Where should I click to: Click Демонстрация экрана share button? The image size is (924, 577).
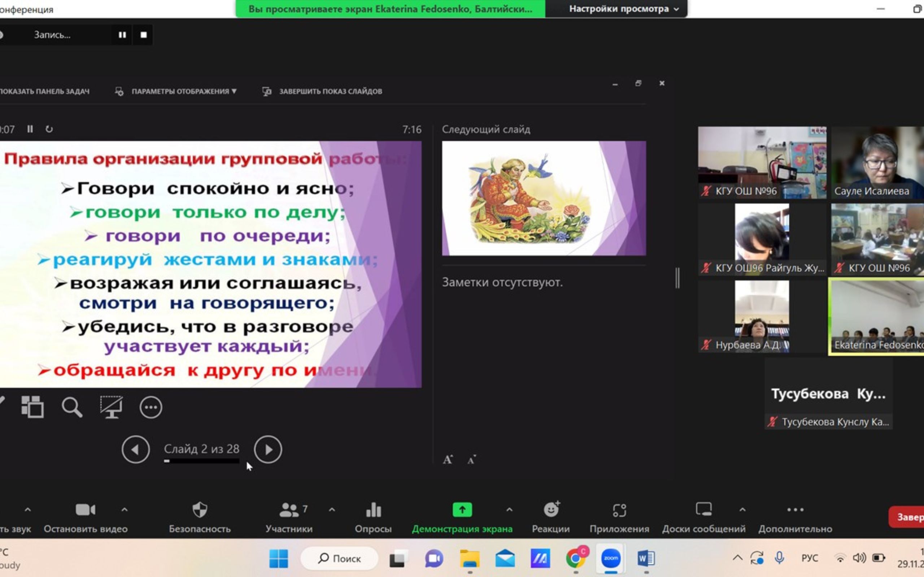tap(462, 510)
